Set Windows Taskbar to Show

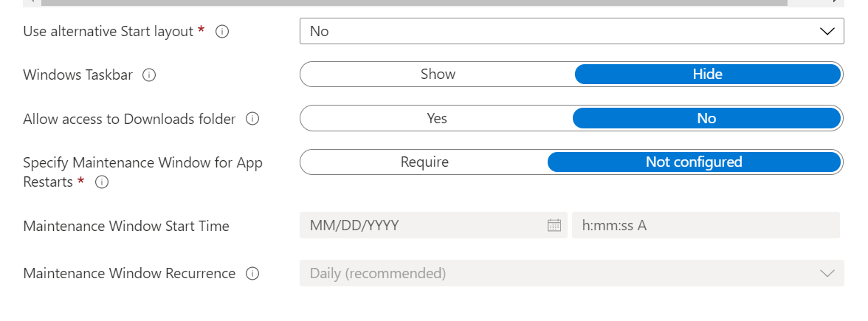[438, 75]
